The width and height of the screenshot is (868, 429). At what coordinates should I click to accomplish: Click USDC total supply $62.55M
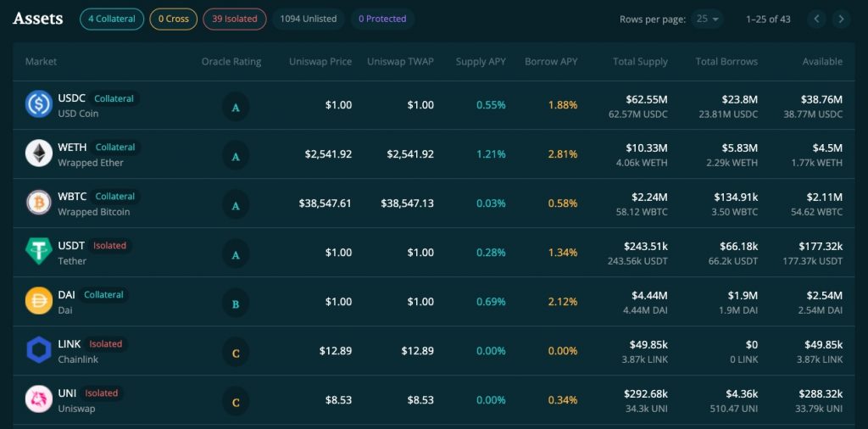point(647,99)
